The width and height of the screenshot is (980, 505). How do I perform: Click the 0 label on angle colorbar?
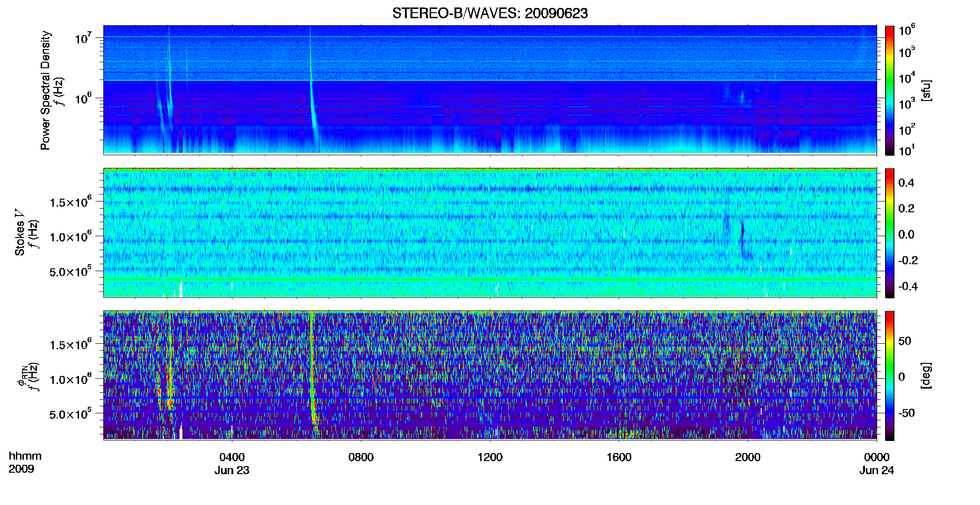point(902,377)
